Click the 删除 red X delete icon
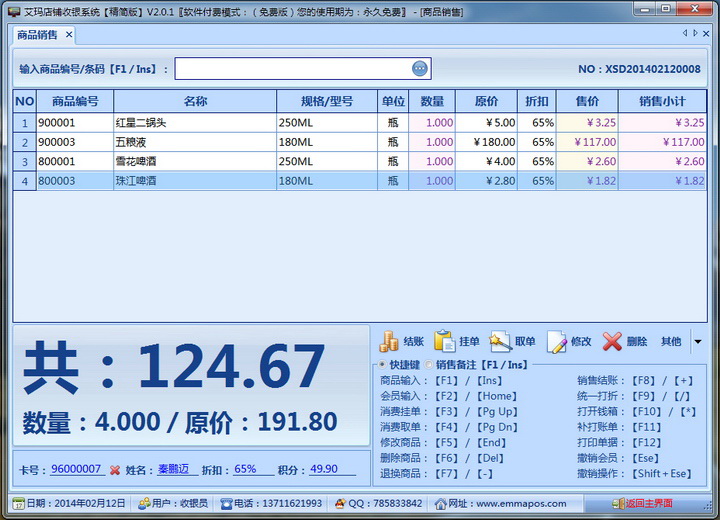720x520 pixels. click(x=612, y=341)
